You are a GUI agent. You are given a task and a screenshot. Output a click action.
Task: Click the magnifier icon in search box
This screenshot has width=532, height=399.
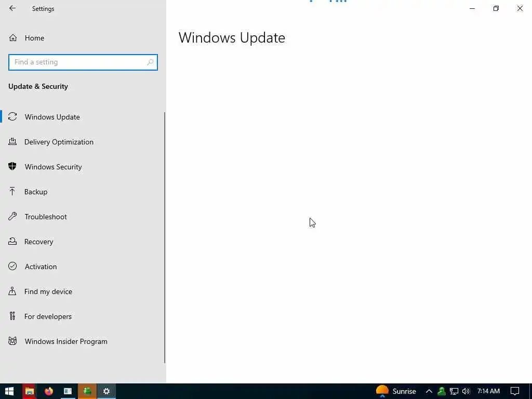coord(150,62)
